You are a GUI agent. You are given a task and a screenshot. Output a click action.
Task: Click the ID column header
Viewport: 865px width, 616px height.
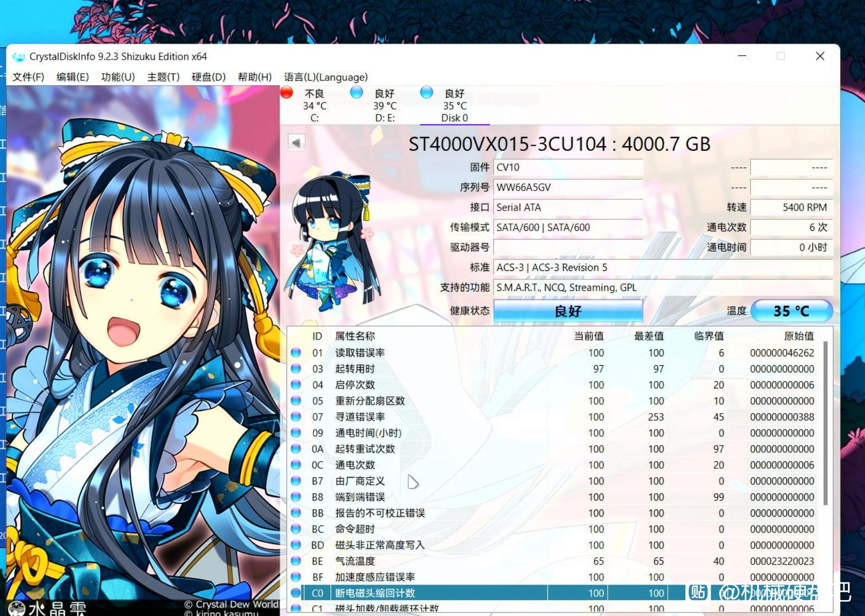click(x=317, y=336)
